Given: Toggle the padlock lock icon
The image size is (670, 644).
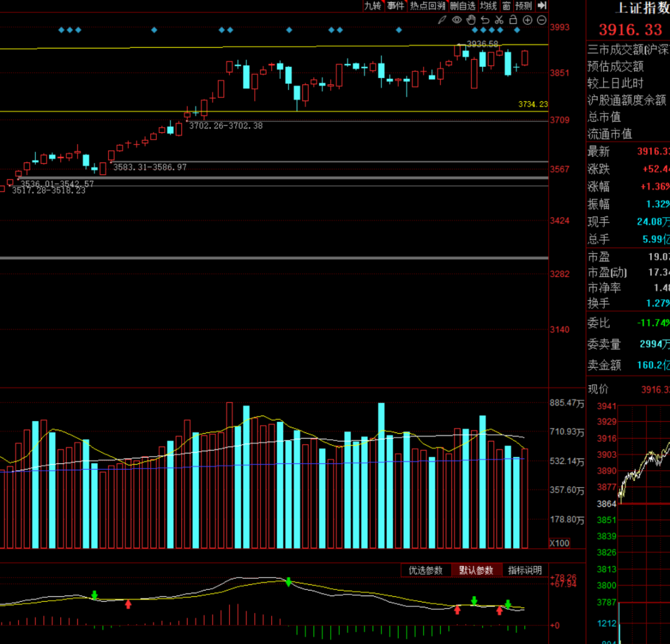Looking at the screenshot, I should click(x=513, y=20).
